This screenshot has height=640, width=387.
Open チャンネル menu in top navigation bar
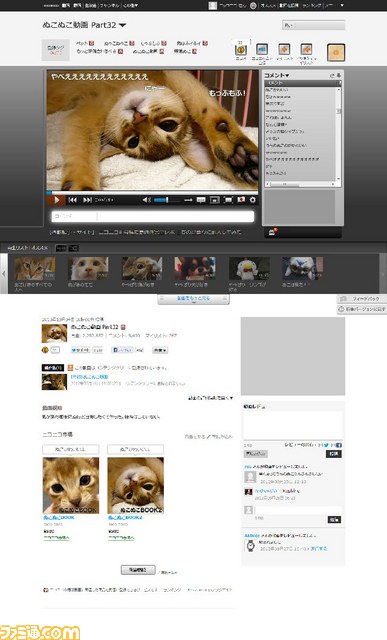point(109,5)
